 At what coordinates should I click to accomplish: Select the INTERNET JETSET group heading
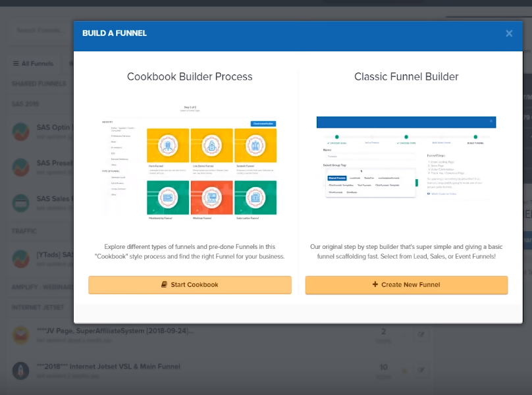click(x=38, y=307)
